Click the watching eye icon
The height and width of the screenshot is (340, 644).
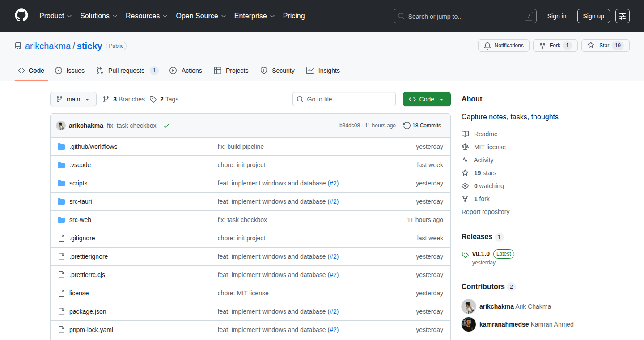(465, 186)
